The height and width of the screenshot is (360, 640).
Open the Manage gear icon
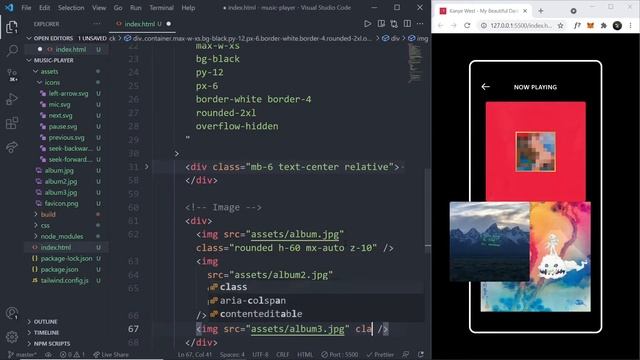coord(11,337)
